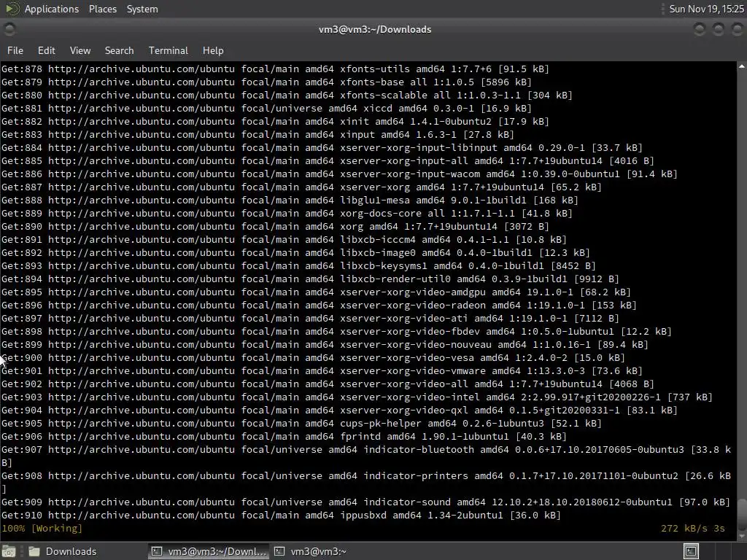The width and height of the screenshot is (747, 560).
Task: Open the terminal View menu
Action: 80,50
